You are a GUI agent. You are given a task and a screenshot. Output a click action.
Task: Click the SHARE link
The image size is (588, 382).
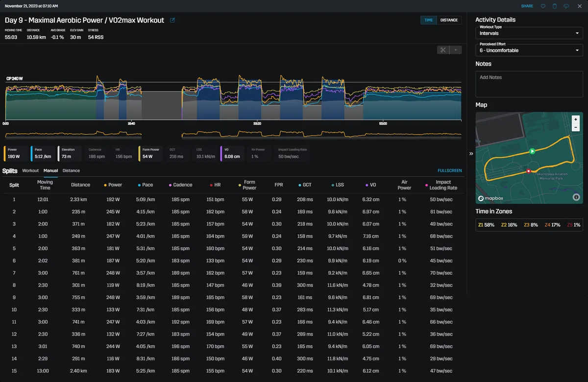pyautogui.click(x=527, y=6)
